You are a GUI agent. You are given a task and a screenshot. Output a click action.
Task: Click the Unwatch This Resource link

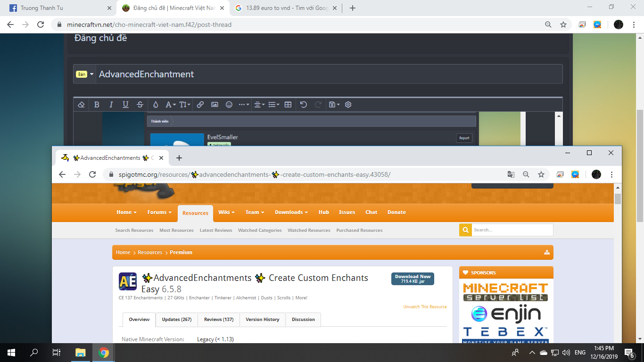point(425,307)
